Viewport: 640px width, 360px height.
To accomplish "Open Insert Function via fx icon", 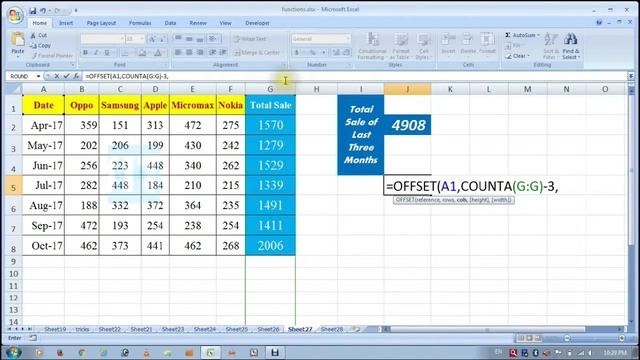I will pyautogui.click(x=76, y=76).
